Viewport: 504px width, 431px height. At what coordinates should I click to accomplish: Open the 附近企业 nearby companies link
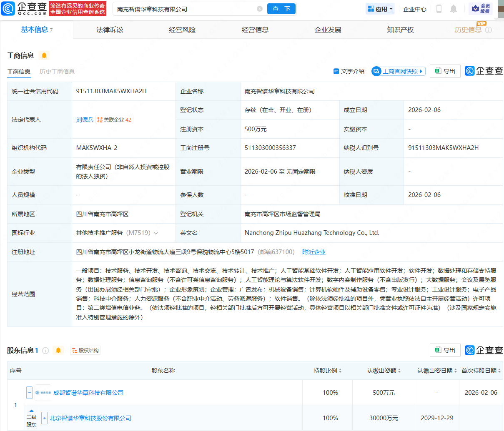coord(314,252)
